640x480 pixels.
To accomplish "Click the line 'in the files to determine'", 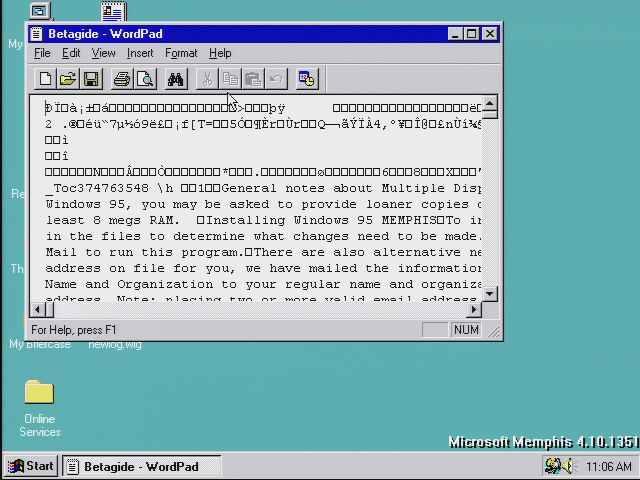I will pos(263,236).
